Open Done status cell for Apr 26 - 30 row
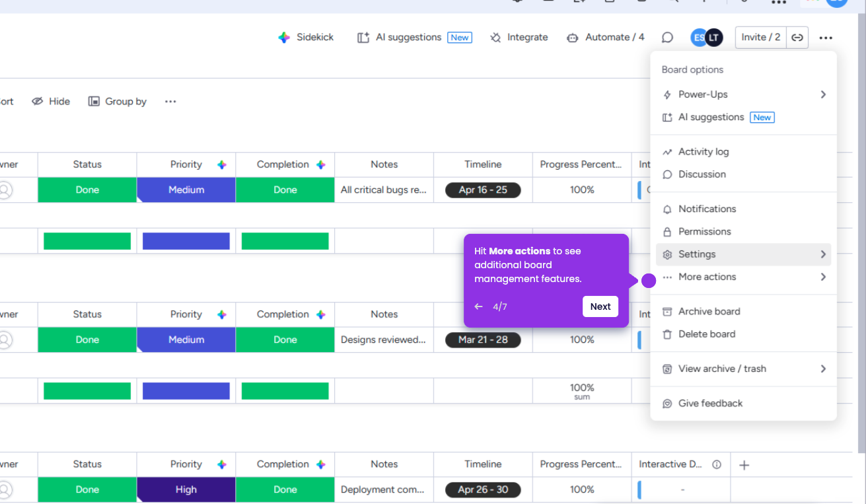The width and height of the screenshot is (866, 504). click(87, 490)
